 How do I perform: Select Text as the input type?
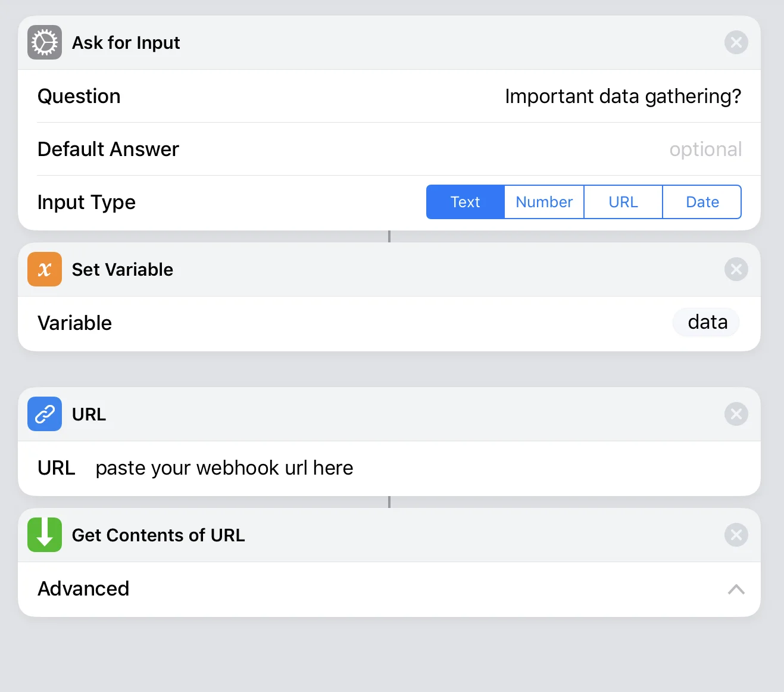(x=466, y=202)
